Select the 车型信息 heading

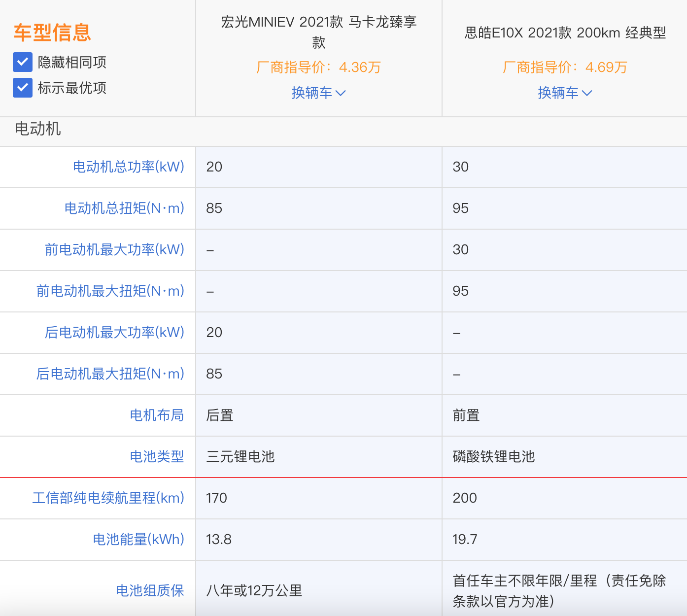pos(52,33)
